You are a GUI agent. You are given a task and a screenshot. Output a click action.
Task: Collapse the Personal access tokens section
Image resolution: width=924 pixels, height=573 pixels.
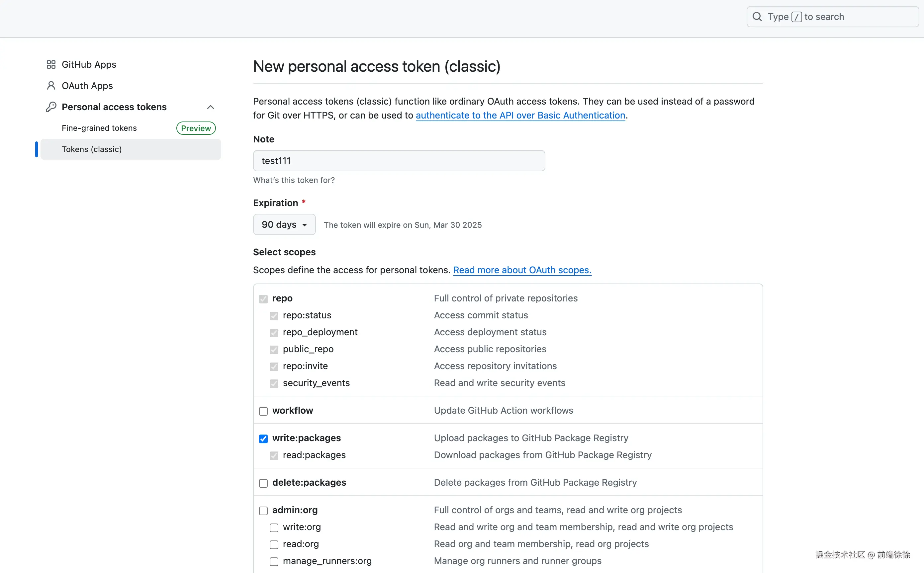pos(211,107)
